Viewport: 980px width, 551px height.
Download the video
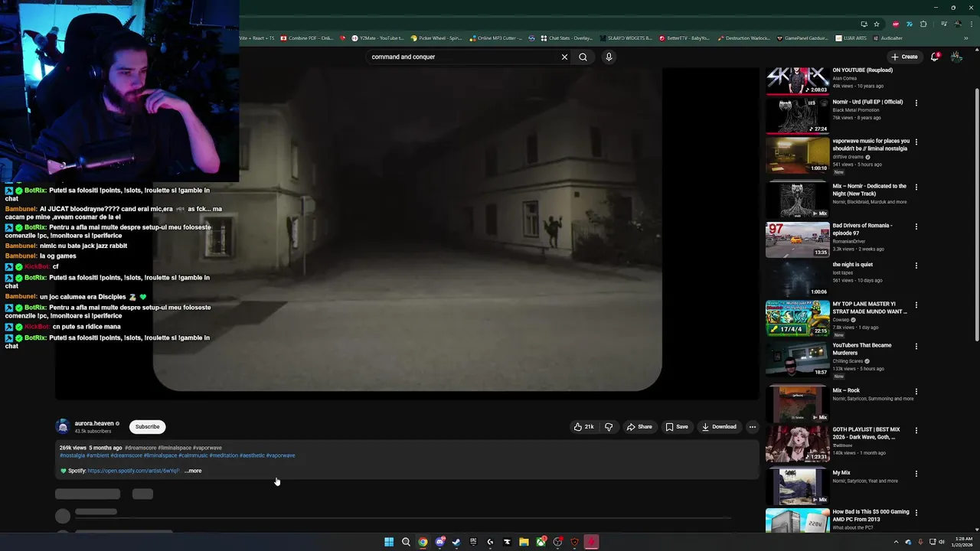click(719, 427)
